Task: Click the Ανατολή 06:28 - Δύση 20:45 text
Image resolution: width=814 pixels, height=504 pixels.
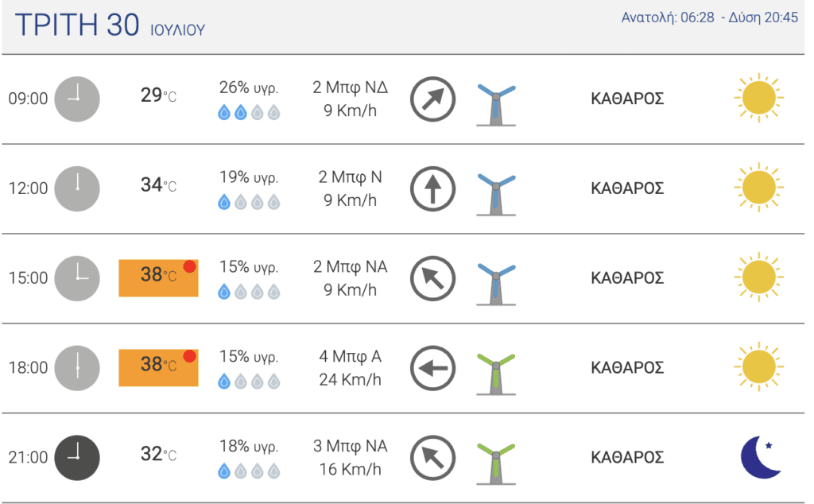Action: [x=709, y=17]
